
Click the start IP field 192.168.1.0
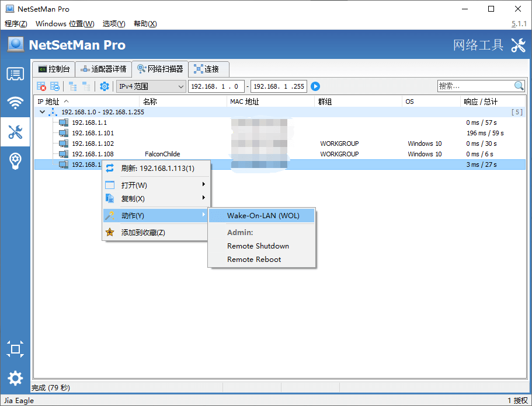tap(216, 86)
